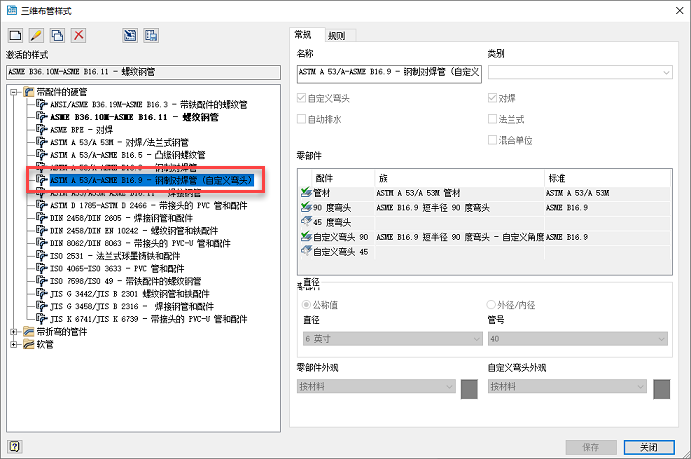Click the icon of ANSI/ASME B36.19M style
The height and width of the screenshot is (459, 691).
[42, 104]
